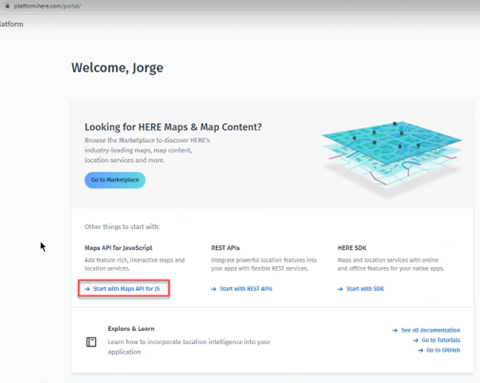Click the HERE SDK heading
The height and width of the screenshot is (383, 480).
(352, 248)
